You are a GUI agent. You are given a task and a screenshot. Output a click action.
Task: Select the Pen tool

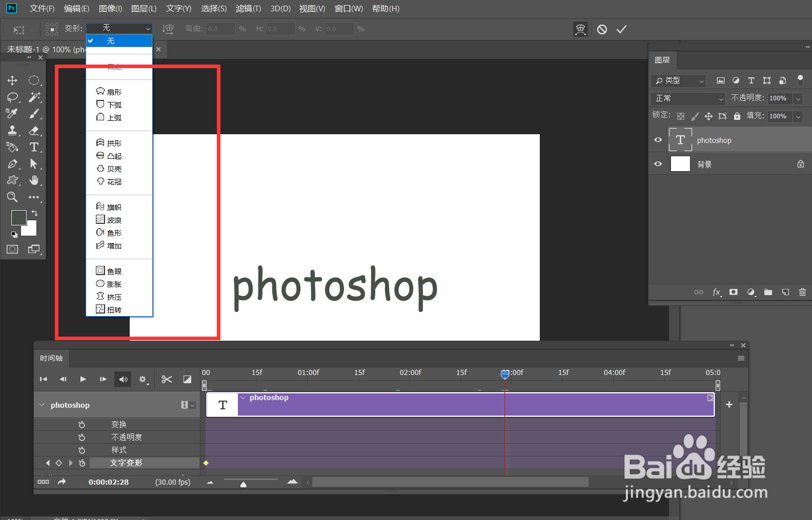point(12,164)
